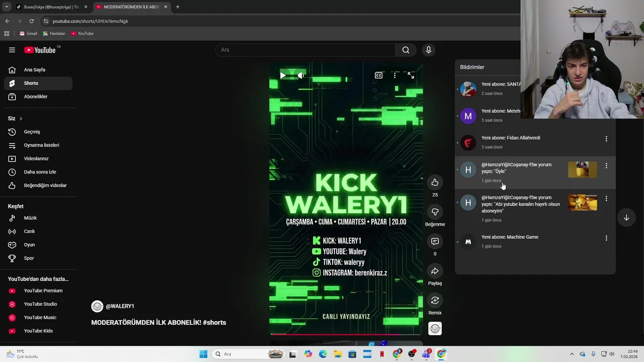The width and height of the screenshot is (644, 362).
Task: Open YouTube Kids link
Action: point(38,331)
